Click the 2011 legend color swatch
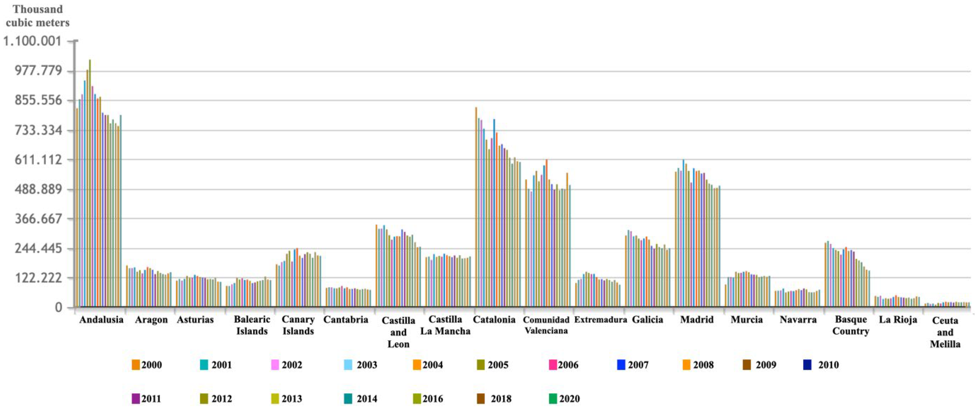 point(136,399)
